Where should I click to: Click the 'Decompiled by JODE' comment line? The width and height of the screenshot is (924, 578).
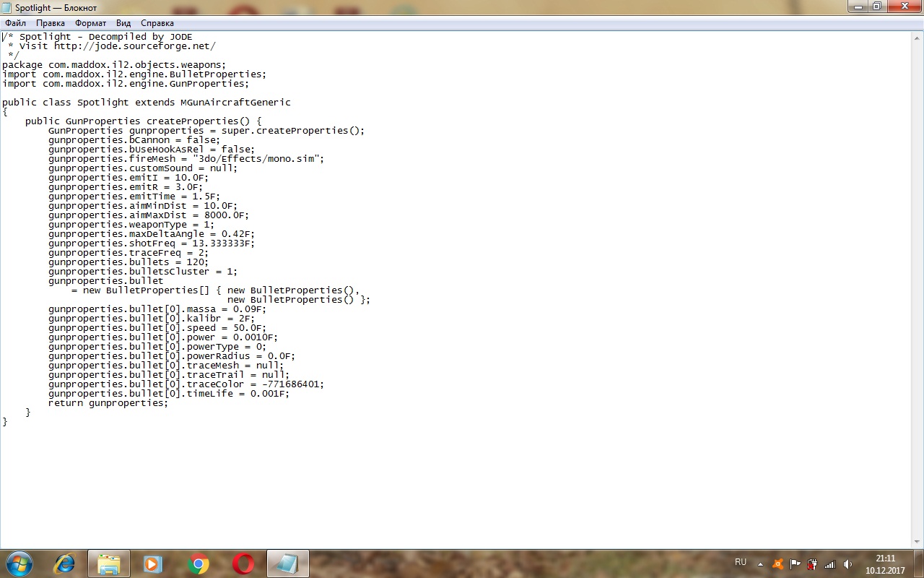coord(97,36)
